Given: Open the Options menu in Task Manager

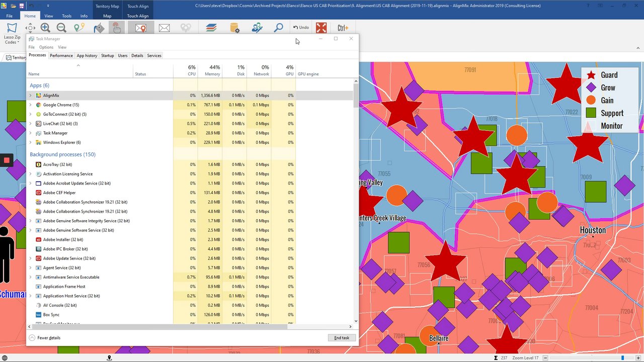Looking at the screenshot, I should (x=46, y=47).
